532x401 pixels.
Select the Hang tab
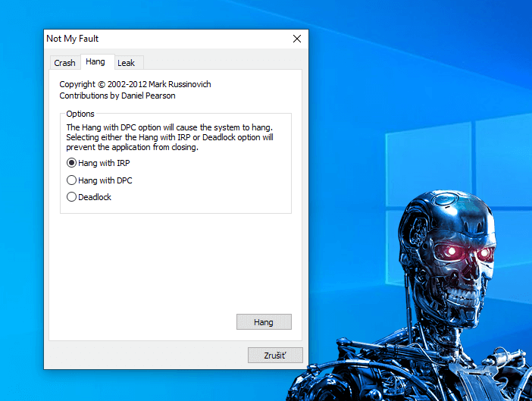[x=95, y=62]
